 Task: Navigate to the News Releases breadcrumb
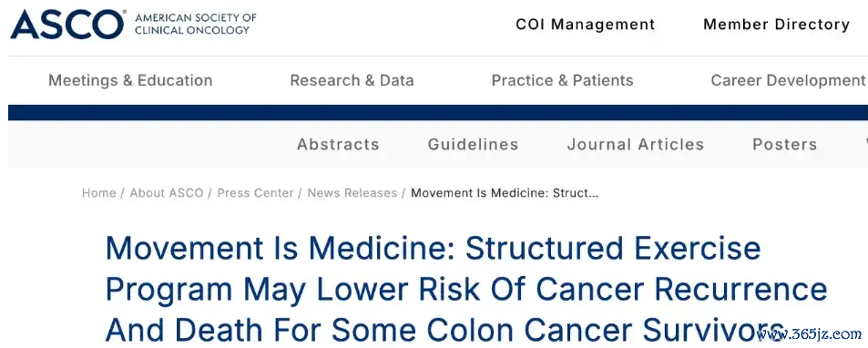pyautogui.click(x=352, y=193)
